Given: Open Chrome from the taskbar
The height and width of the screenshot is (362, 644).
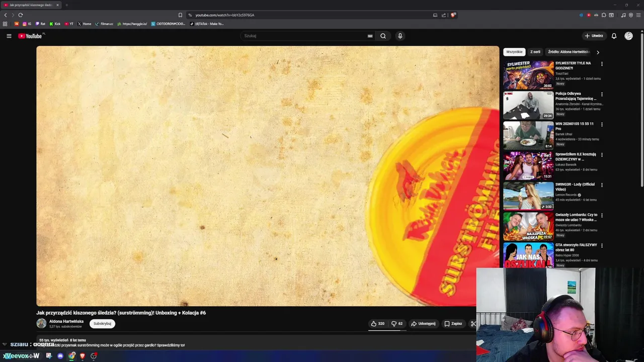Looking at the screenshot, I should click(72, 356).
